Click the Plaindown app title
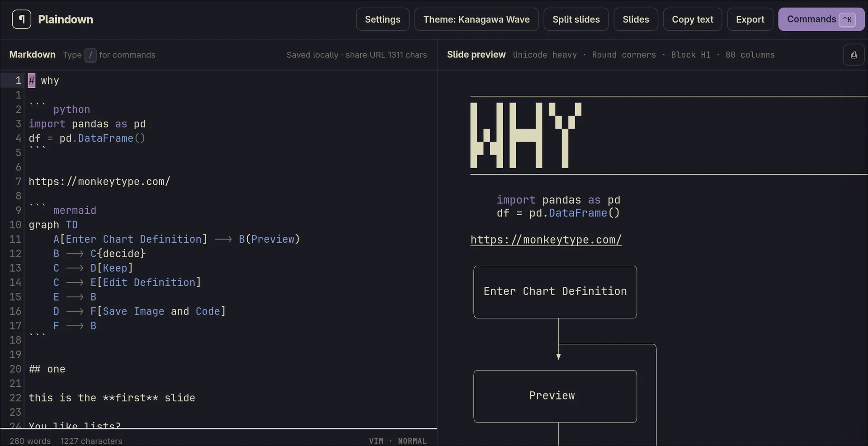868x446 pixels. click(66, 19)
